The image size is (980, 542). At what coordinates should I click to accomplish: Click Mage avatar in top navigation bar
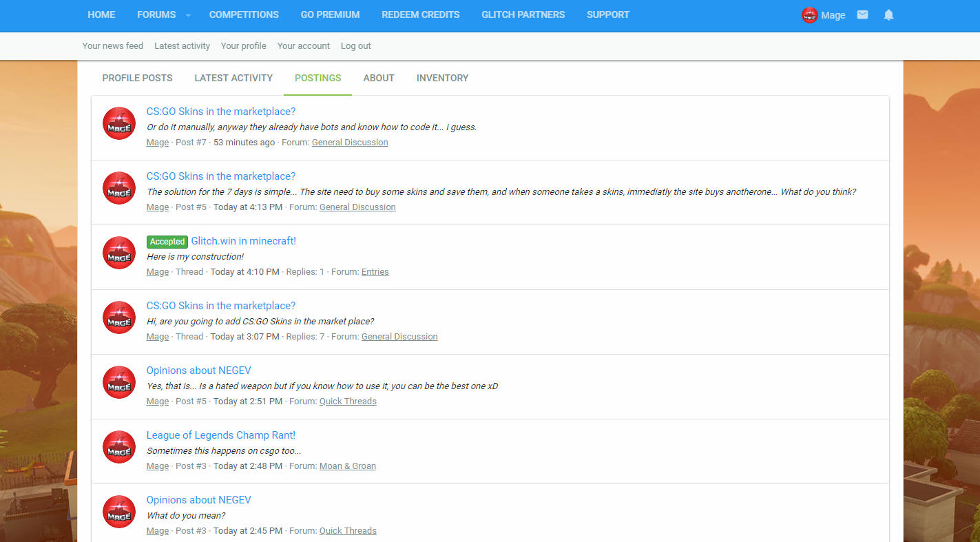(809, 15)
